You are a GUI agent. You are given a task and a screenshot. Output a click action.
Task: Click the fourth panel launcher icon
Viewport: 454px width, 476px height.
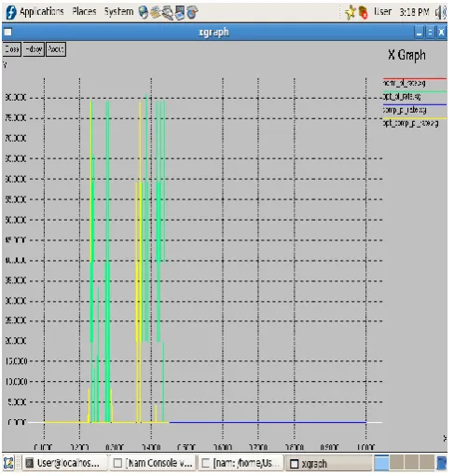click(x=180, y=13)
